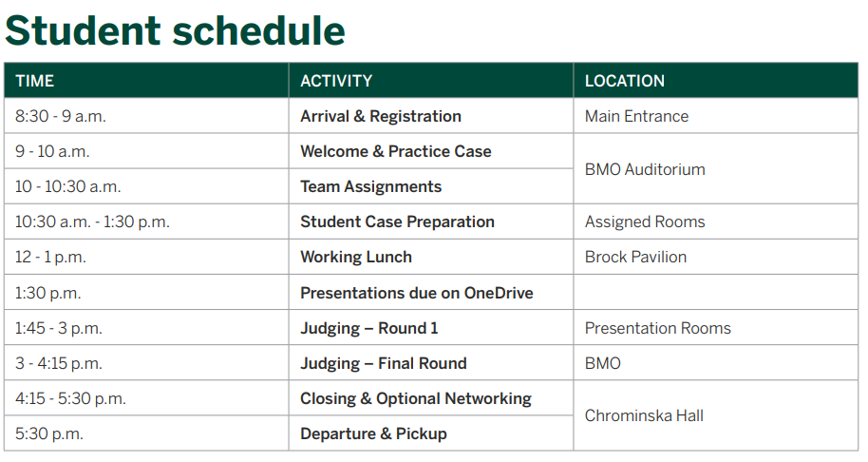868x462 pixels.
Task: Click the "Judging – Final Round" activity
Action: point(384,363)
